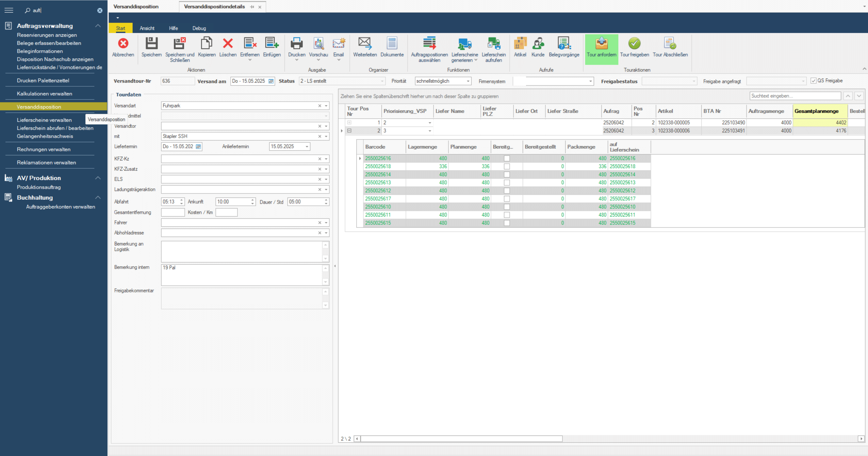Open the Anliefertermin dropdown
Image resolution: width=868 pixels, height=456 pixels.
(x=307, y=147)
